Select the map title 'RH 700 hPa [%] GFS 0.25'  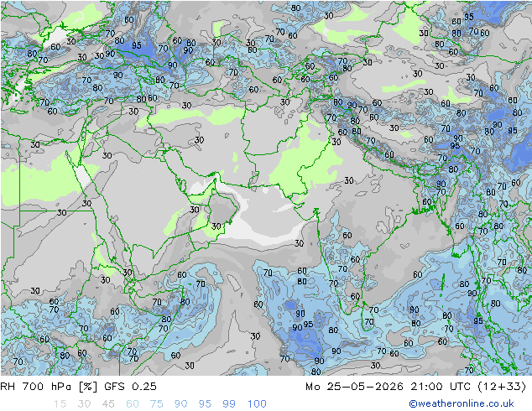[78, 387]
